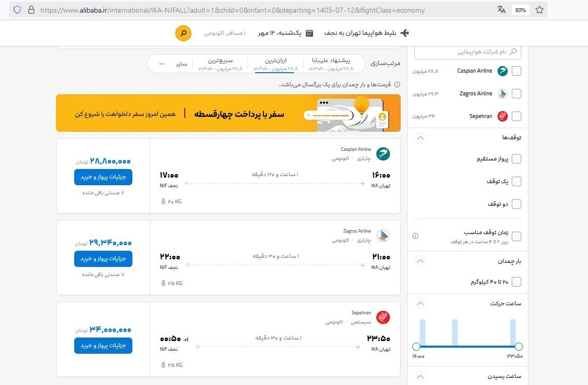
Task: Sort by Alibaba suggestion (پیشنهاد علی‌بابا)
Action: 331,64
